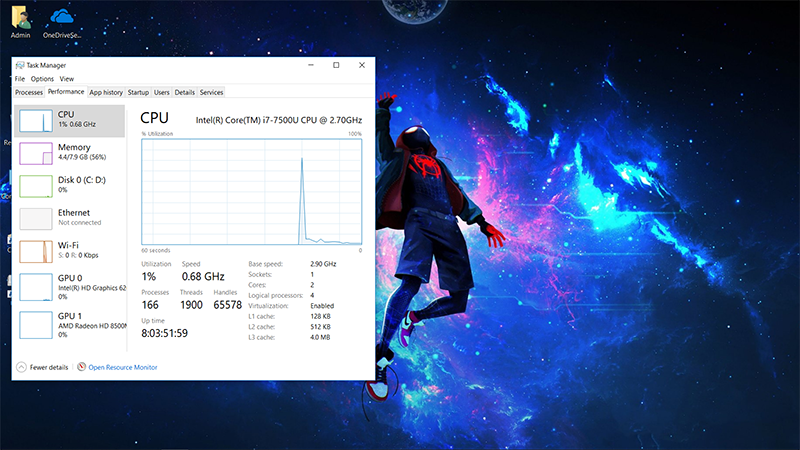Click the Open Resource Monitor link
Image resolution: width=800 pixels, height=450 pixels.
(x=122, y=367)
